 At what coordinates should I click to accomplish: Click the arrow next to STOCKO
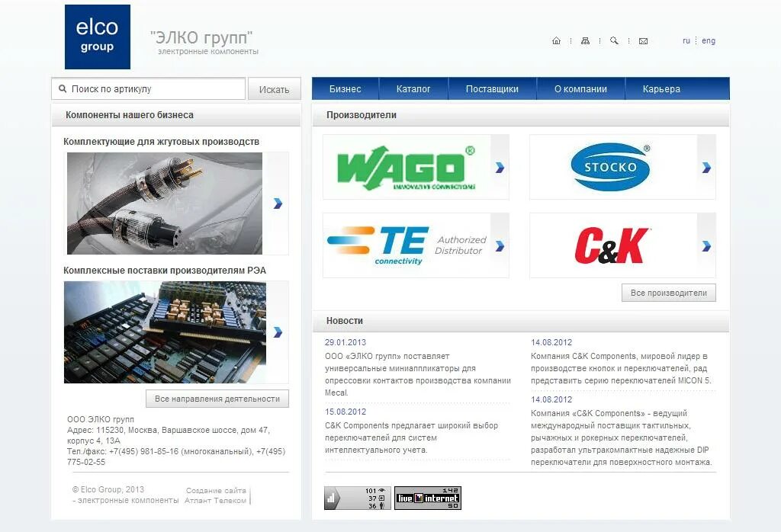click(706, 167)
